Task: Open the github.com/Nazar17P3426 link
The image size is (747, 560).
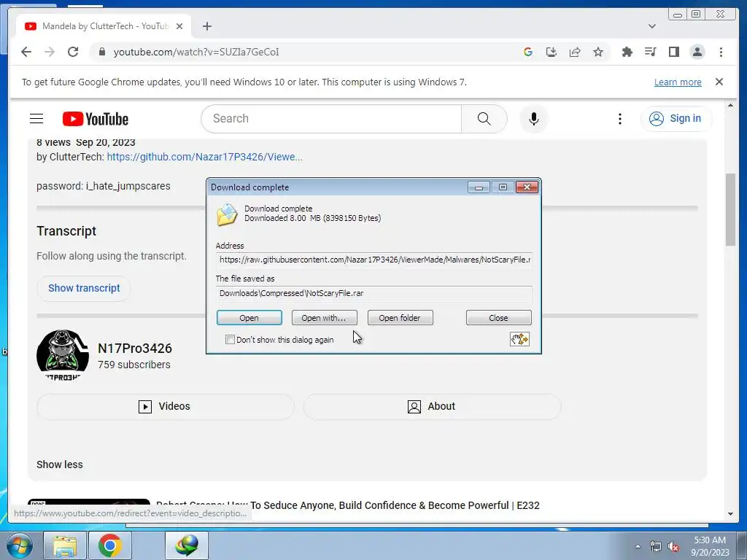Action: [x=204, y=157]
